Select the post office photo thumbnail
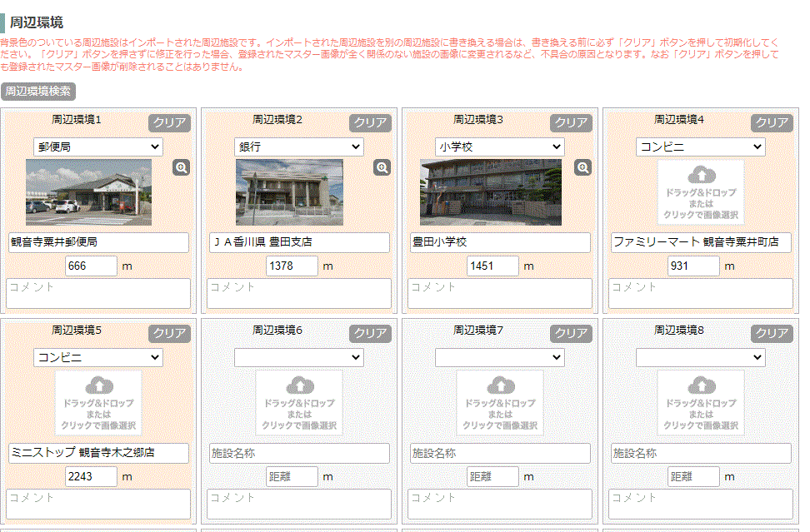 [89, 192]
